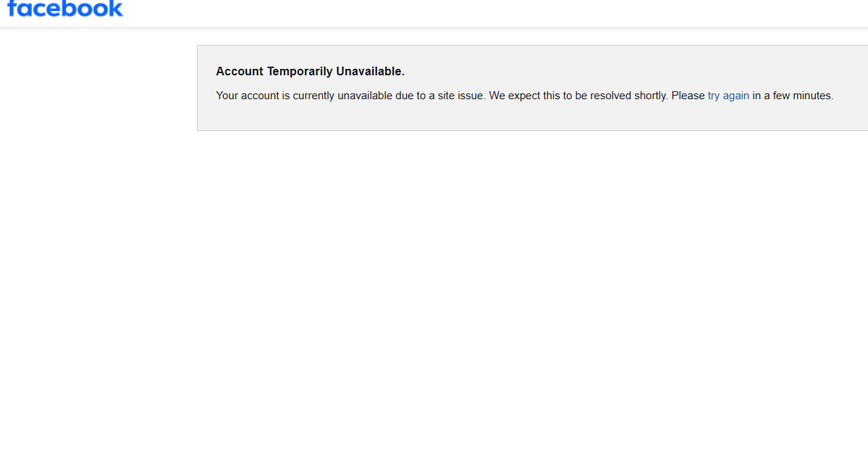Follow the "try again" link
Image resolution: width=868 pixels, height=470 pixels.
(x=728, y=96)
